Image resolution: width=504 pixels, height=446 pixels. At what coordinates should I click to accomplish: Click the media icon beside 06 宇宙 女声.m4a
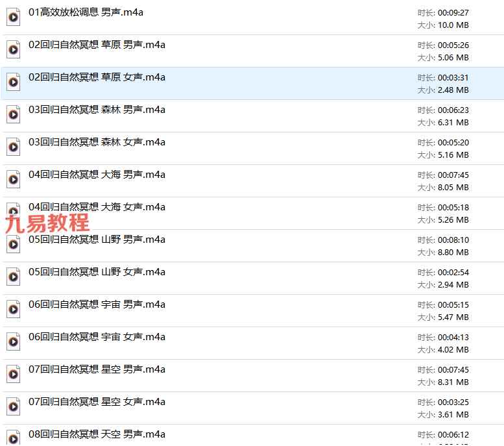coord(13,342)
